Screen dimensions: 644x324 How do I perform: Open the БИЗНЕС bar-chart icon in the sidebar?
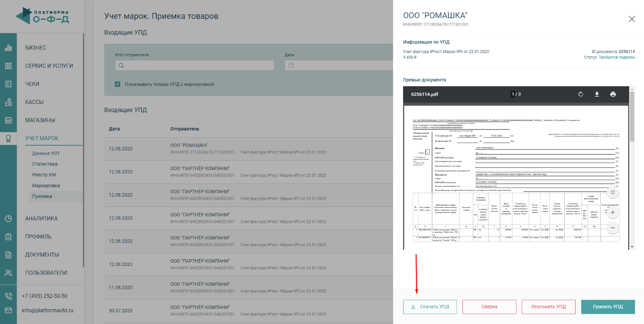(x=8, y=48)
